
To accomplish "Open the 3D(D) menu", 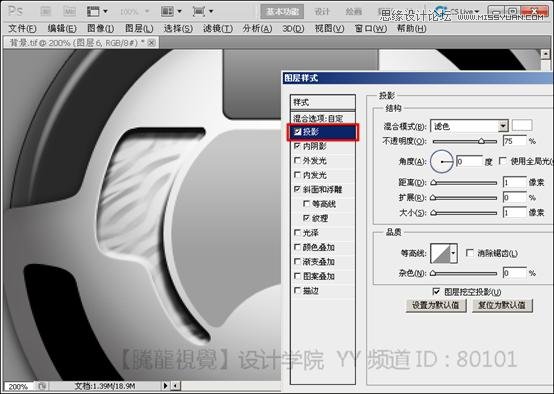I will point(293,29).
